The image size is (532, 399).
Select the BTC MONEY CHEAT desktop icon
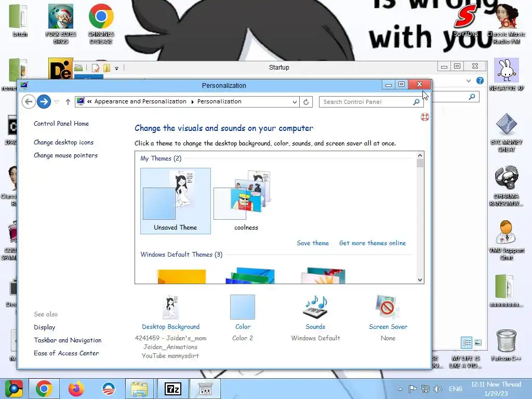tap(506, 132)
